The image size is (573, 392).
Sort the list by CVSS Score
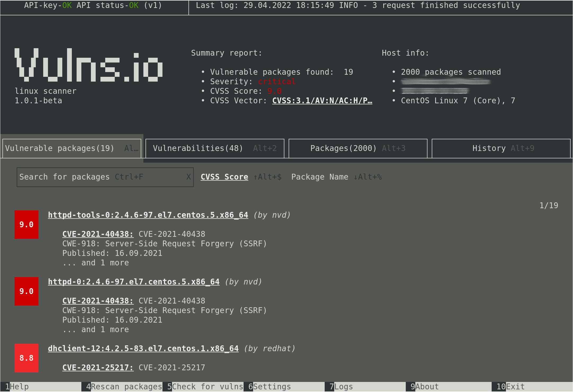pyautogui.click(x=224, y=177)
